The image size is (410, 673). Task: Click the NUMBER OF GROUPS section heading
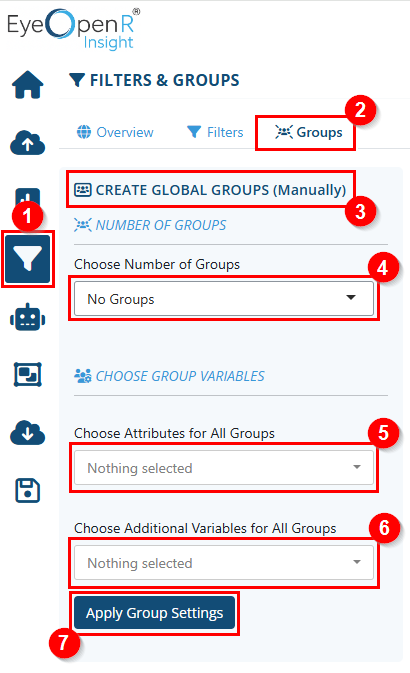pyautogui.click(x=150, y=225)
